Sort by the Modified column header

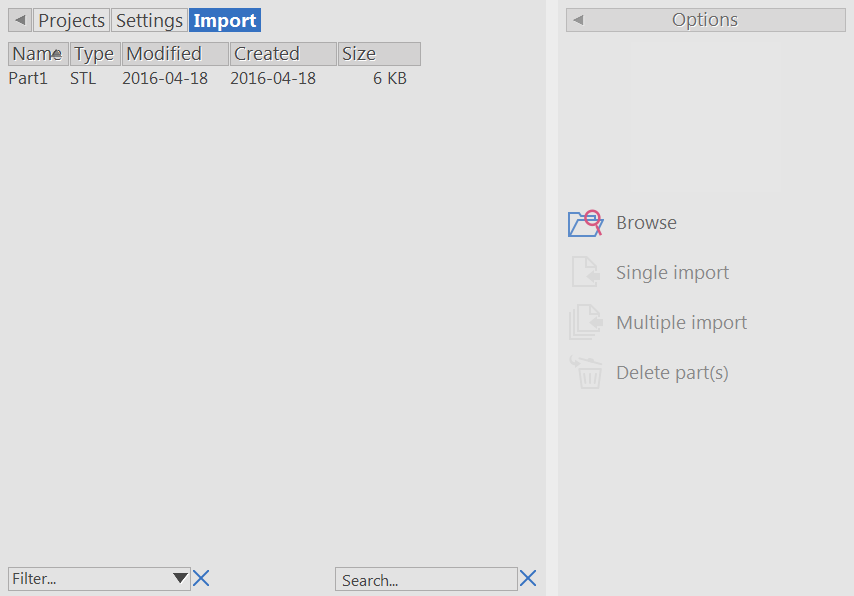tap(175, 54)
